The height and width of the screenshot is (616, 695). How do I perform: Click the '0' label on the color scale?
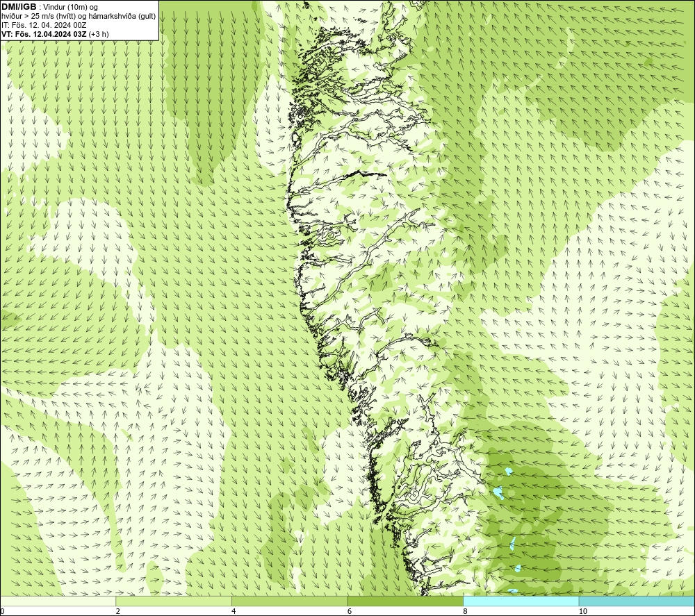coord(2,612)
